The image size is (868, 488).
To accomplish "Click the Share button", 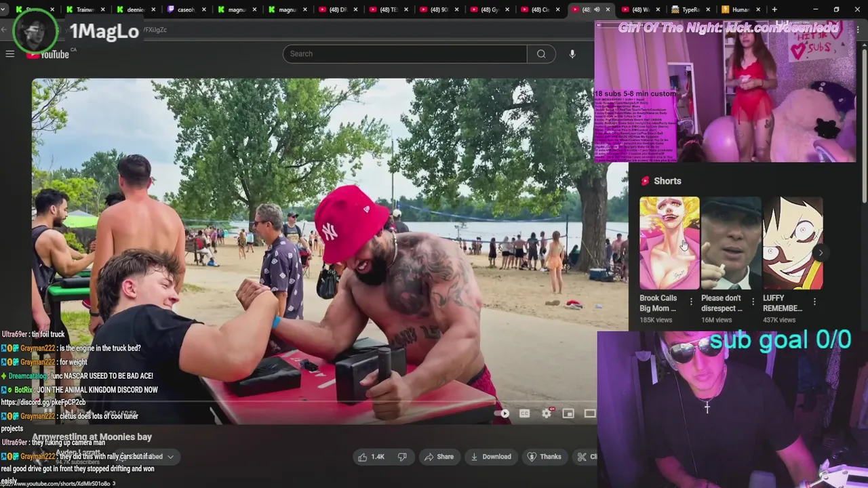I will (x=439, y=457).
